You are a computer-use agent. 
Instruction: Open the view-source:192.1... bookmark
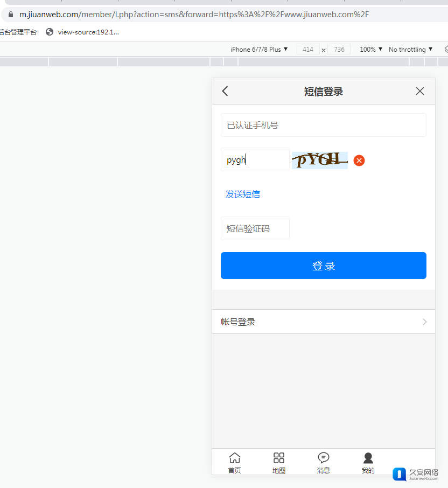click(x=82, y=32)
